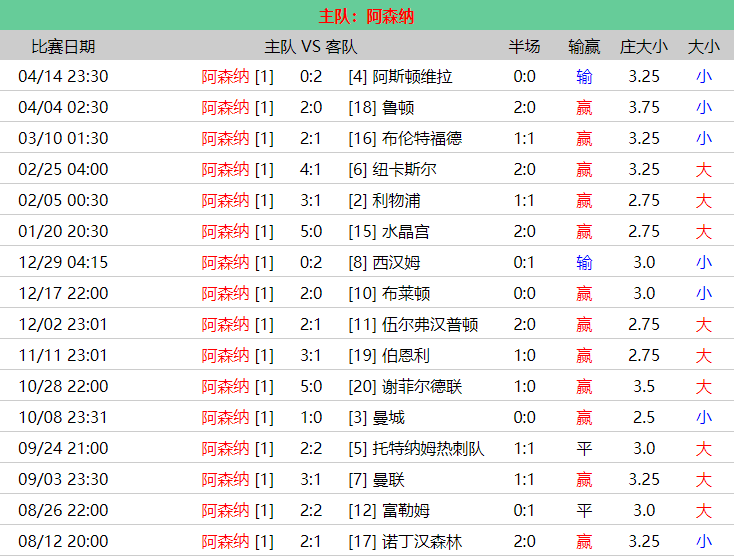The width and height of the screenshot is (735, 558).
Task: Click the 庄大小 column header
Action: pyautogui.click(x=643, y=46)
